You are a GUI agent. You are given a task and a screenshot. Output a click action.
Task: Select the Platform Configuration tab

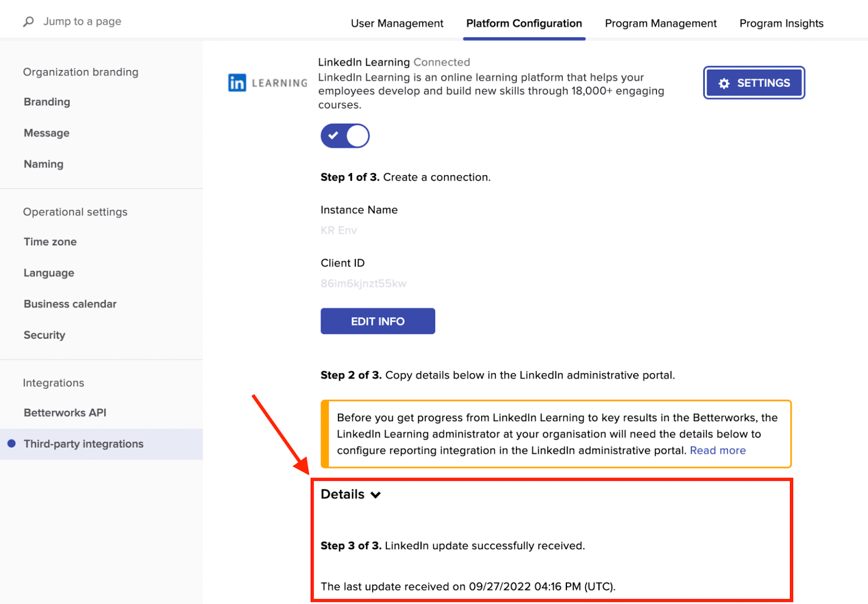pyautogui.click(x=524, y=23)
